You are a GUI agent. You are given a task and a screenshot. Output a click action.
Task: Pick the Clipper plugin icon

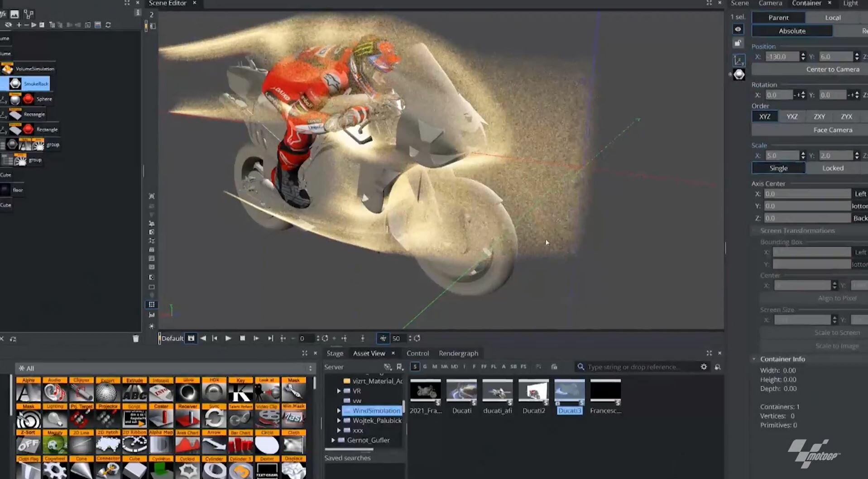(82, 390)
